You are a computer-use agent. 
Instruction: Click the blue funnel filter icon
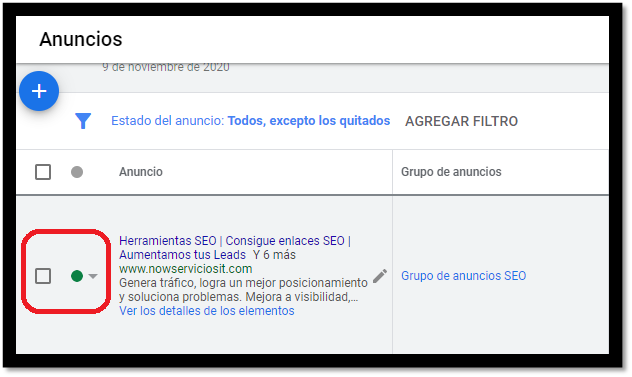pos(83,121)
